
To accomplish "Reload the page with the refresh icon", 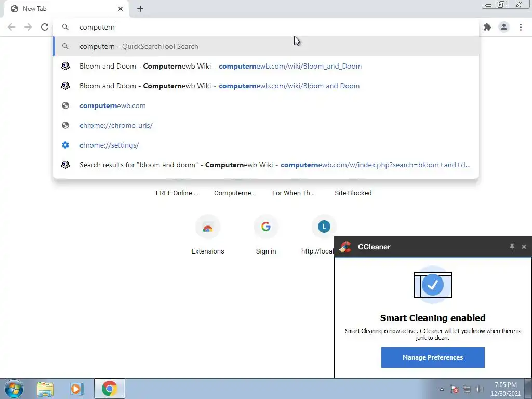I will pyautogui.click(x=45, y=27).
